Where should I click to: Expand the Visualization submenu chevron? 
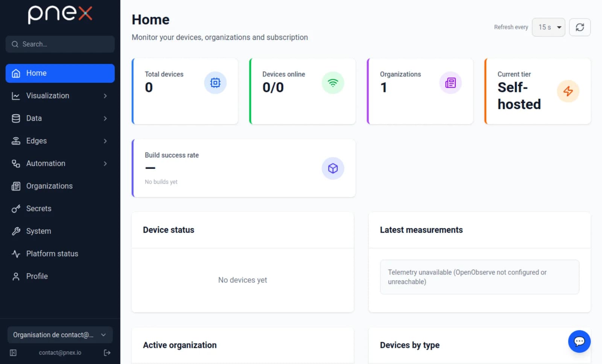click(x=105, y=96)
